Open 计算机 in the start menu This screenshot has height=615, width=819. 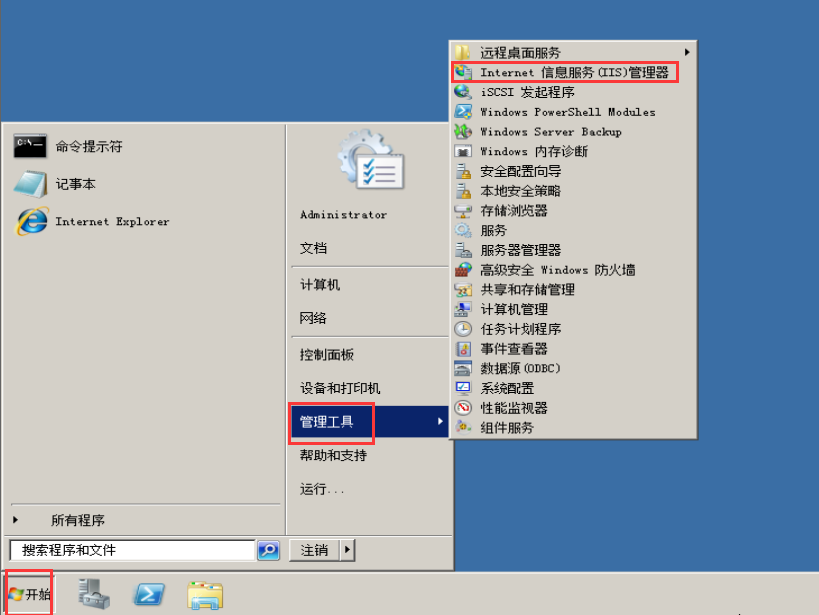pos(320,285)
